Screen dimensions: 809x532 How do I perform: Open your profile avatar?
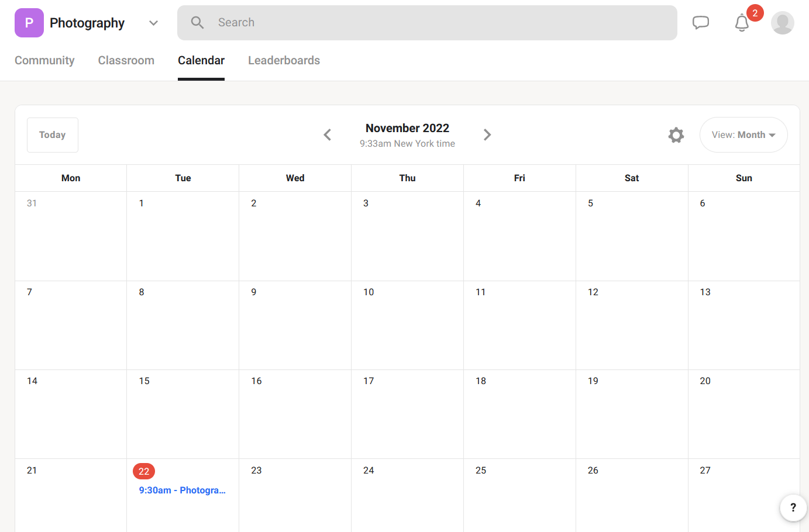point(782,23)
